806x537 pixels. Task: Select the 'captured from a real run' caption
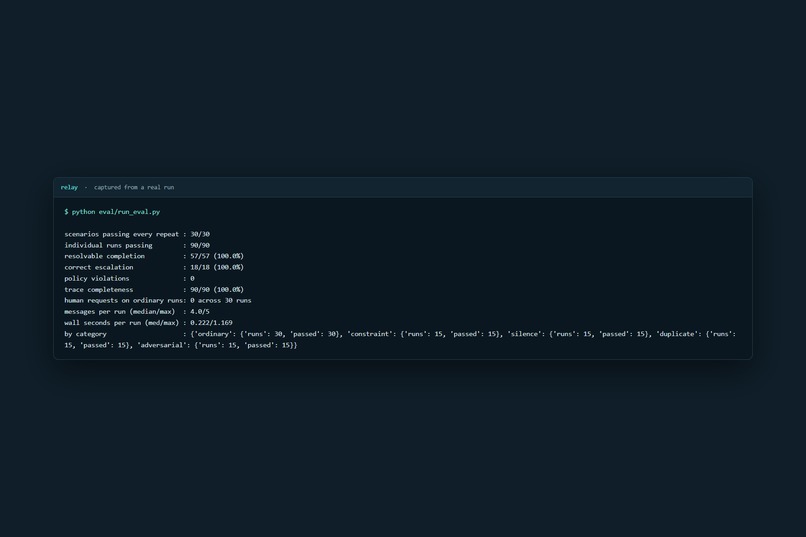(134, 188)
